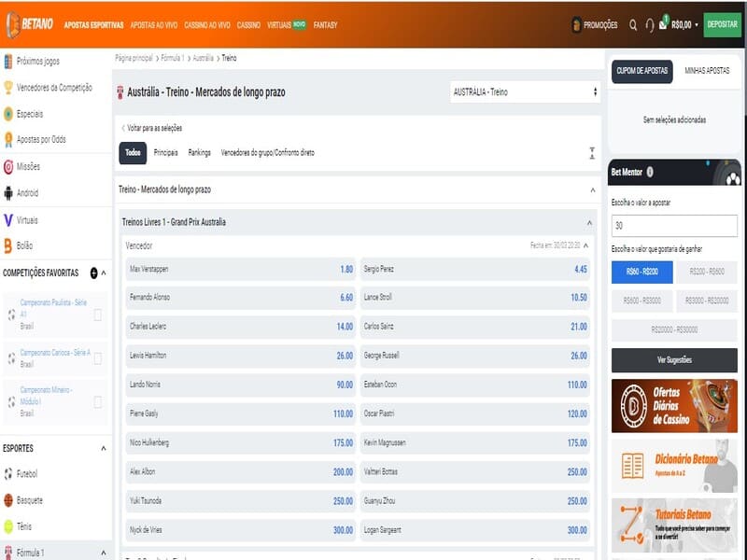Collapse Treino - Mercados de longo prazo section
The width and height of the screenshot is (747, 560).
pos(593,190)
